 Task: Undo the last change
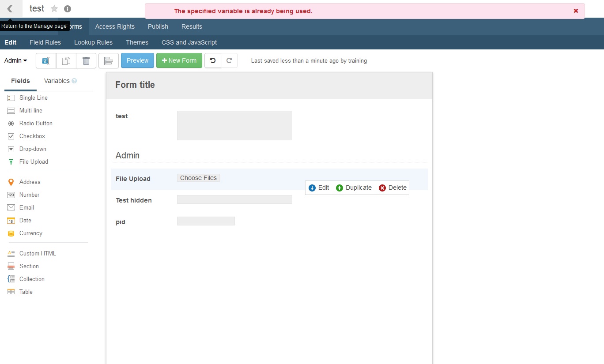[x=213, y=61]
